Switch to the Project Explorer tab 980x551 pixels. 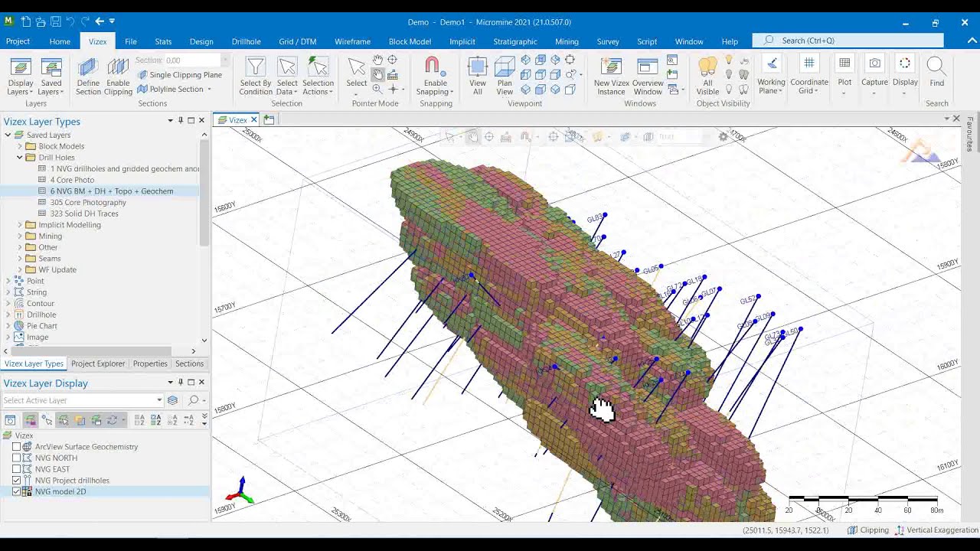(x=98, y=364)
